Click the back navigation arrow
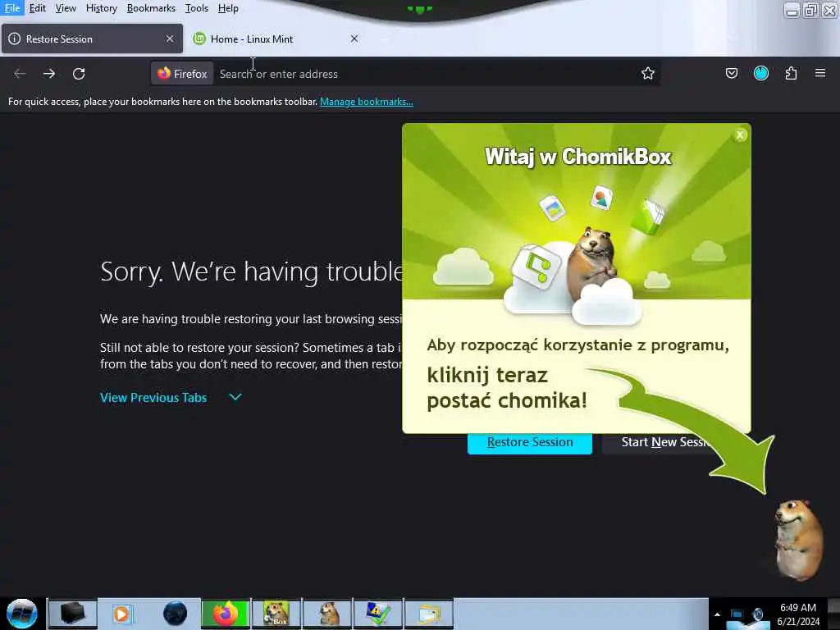This screenshot has height=630, width=840. click(20, 73)
